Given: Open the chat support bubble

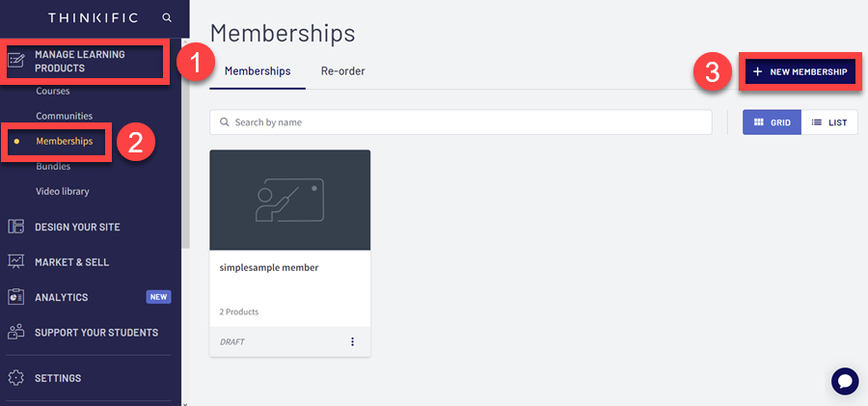Looking at the screenshot, I should click(x=844, y=381).
